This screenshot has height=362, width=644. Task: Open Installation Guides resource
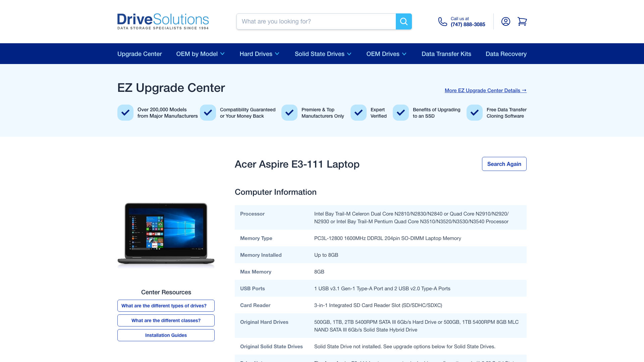point(166,335)
